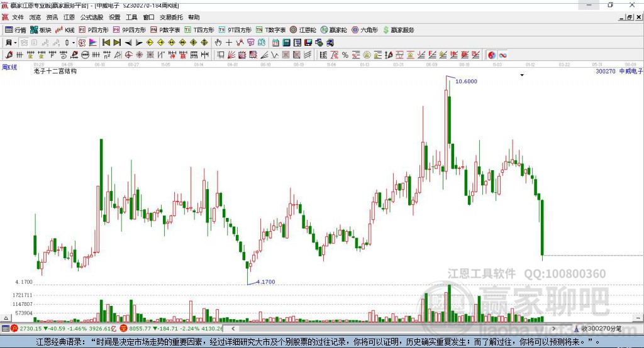This screenshot has height=348, width=644.
Task: Select the crosshair cursor tool
Action: tap(229, 43)
